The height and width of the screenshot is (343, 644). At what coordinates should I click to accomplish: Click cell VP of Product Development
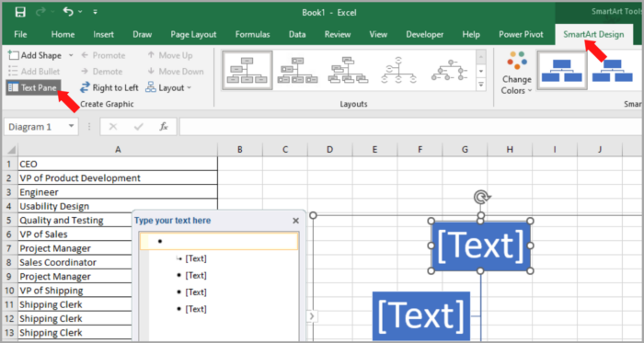pyautogui.click(x=118, y=178)
